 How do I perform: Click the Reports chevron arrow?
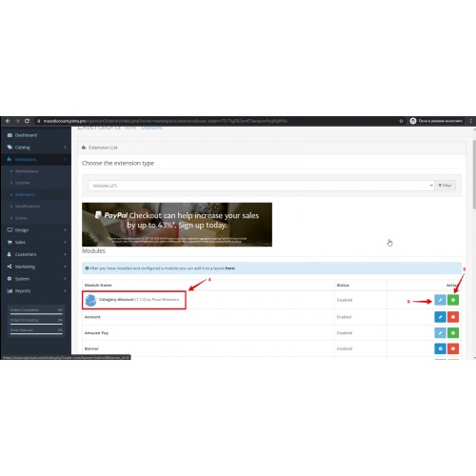coord(65,291)
